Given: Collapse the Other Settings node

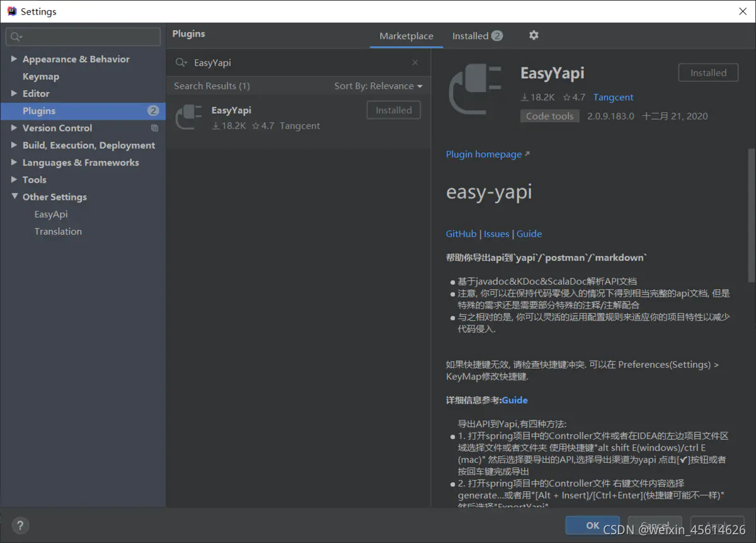Looking at the screenshot, I should (14, 197).
